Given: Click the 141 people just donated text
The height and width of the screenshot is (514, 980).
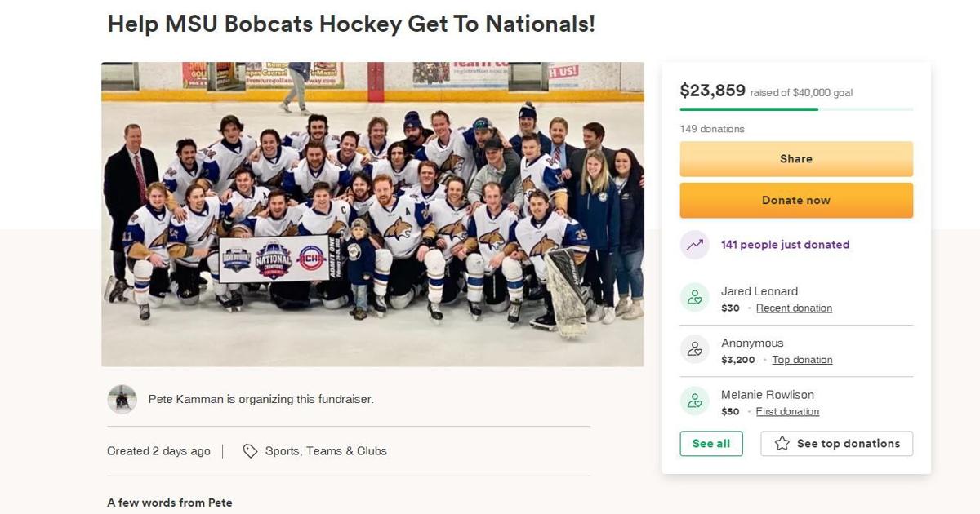Looking at the screenshot, I should click(785, 245).
